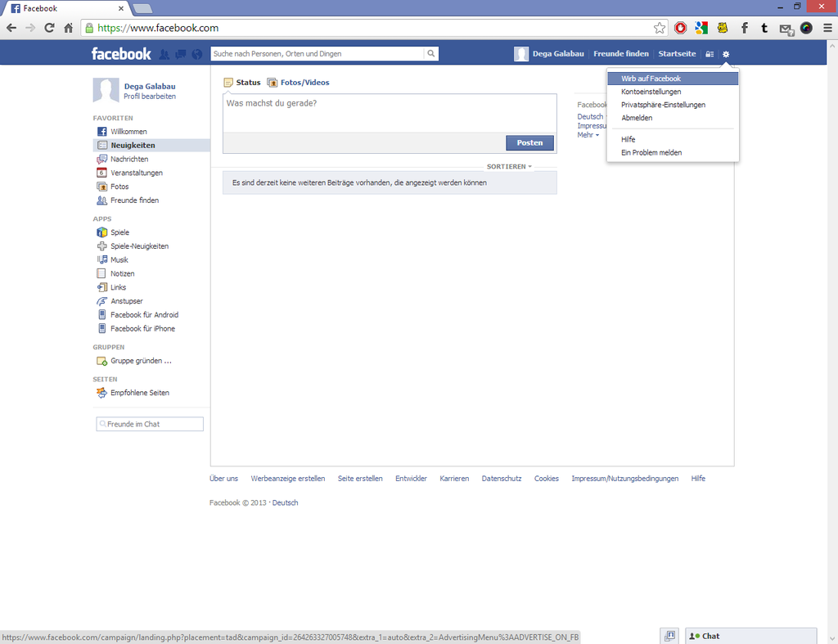Click the browser home icon
The image size is (838, 644).
69,28
